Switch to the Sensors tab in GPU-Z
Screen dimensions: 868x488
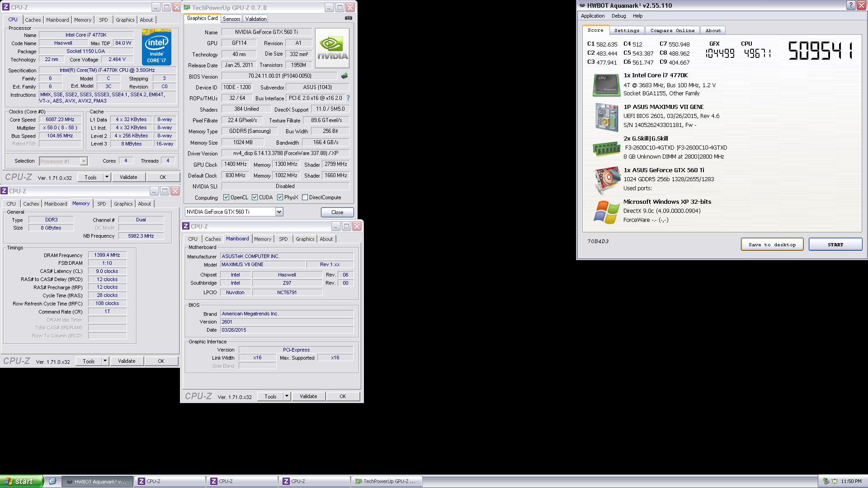231,19
